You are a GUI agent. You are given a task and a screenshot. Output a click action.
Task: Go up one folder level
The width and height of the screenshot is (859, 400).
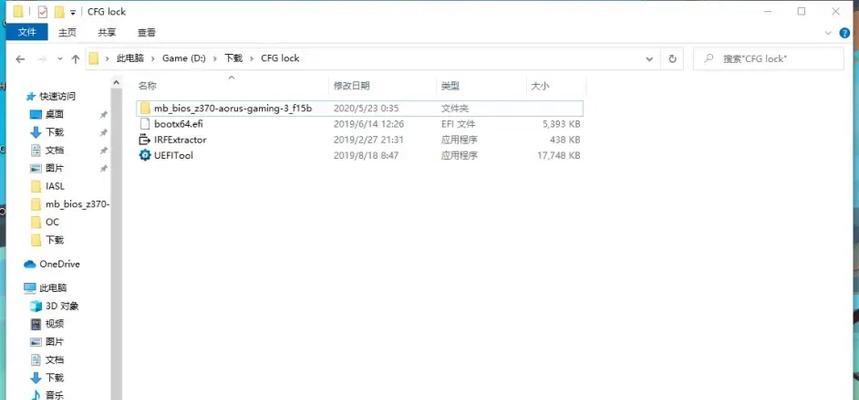pos(76,59)
